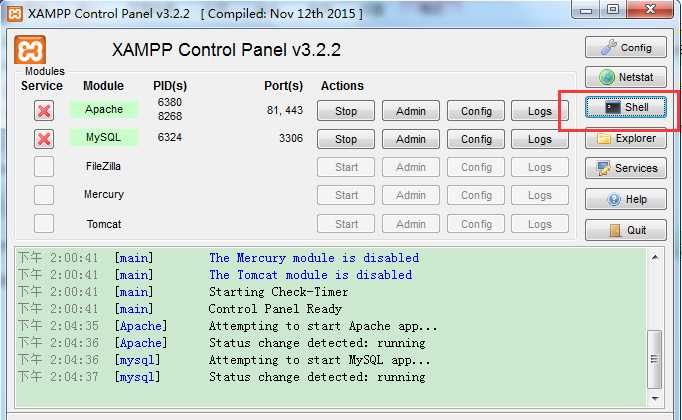Click log line 'Control Panel Ready'

[x=275, y=309]
